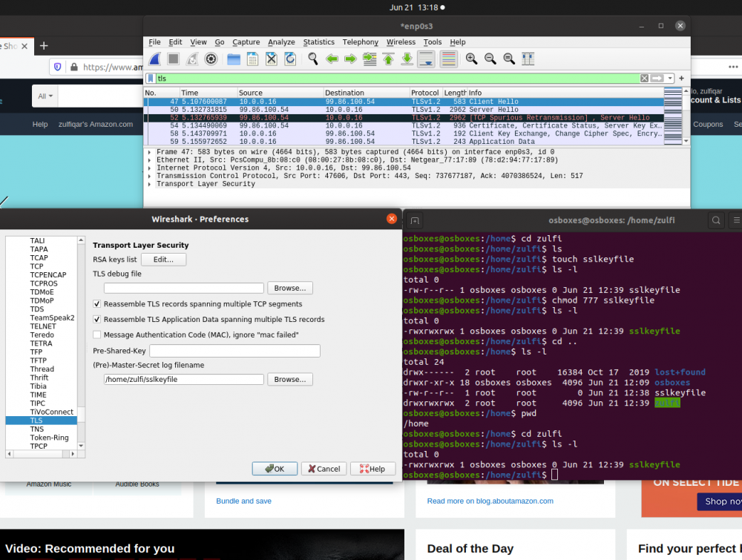Uncheck Reassemble TLS Application Data checkbox
The image size is (742, 560).
(97, 320)
